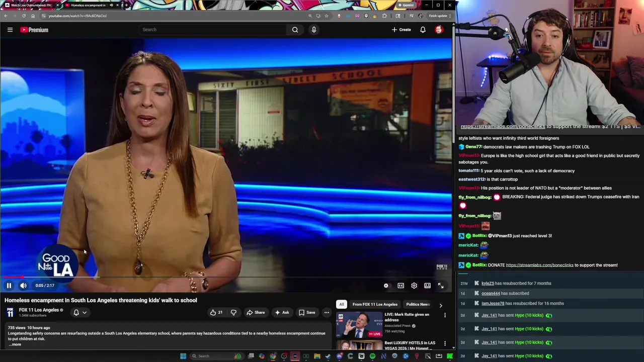
Task: Pause the video with the pause button
Action: click(x=9, y=286)
